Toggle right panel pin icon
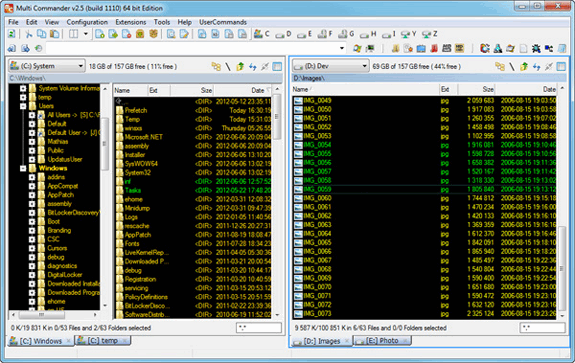 549,66
